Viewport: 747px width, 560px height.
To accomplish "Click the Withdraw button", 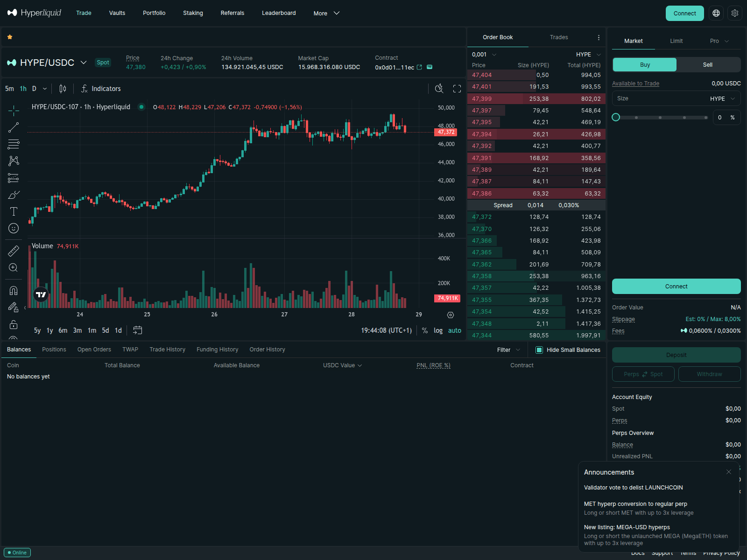I will [x=710, y=374].
